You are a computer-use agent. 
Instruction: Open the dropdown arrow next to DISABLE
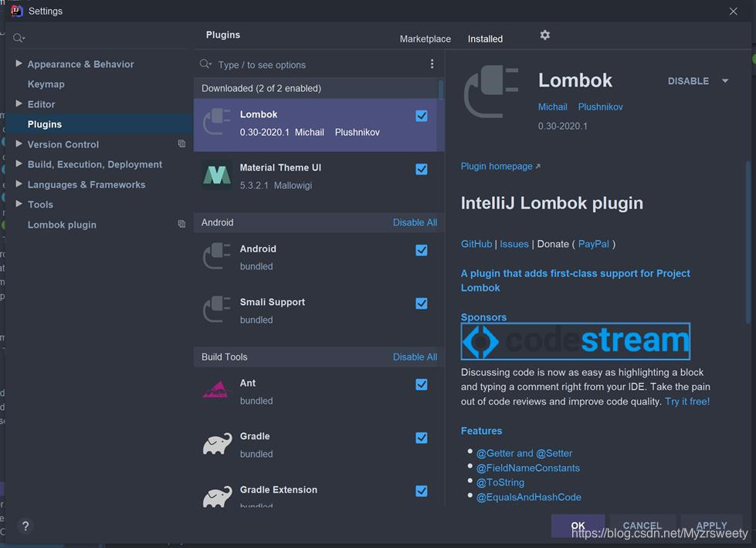(724, 81)
